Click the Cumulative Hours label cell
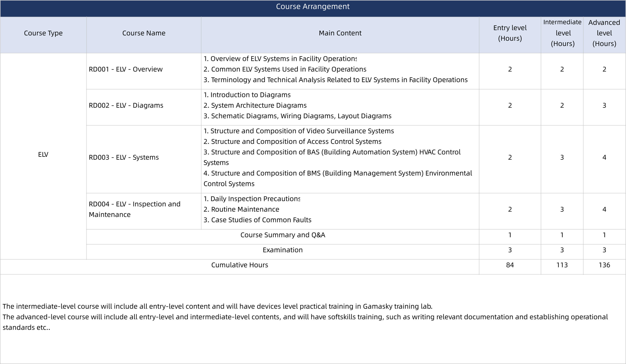Screen dimensions: 626x364 click(x=240, y=265)
